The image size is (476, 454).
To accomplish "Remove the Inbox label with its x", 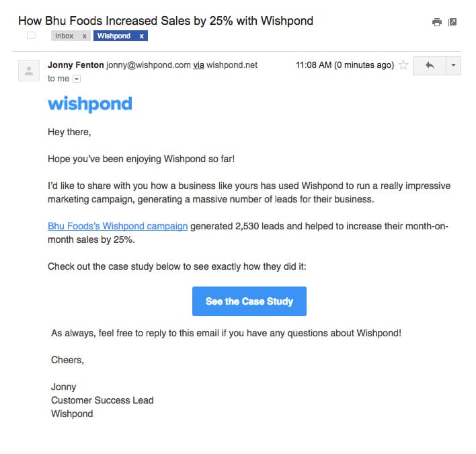I will (x=84, y=36).
